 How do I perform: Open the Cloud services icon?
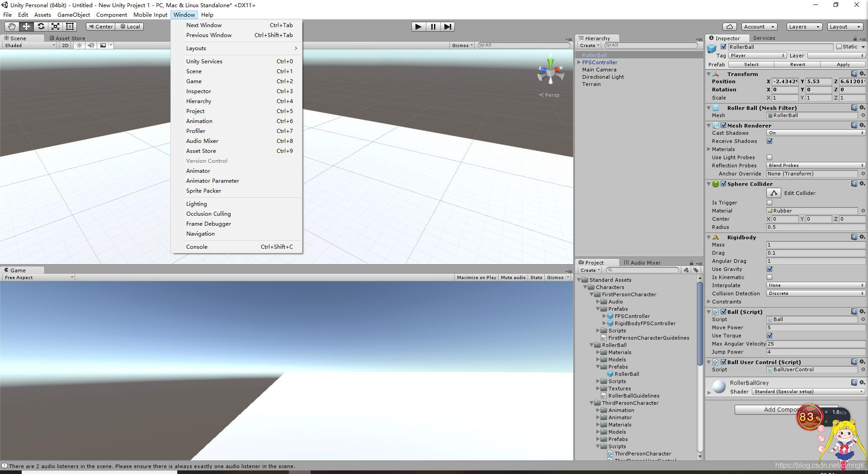(729, 27)
